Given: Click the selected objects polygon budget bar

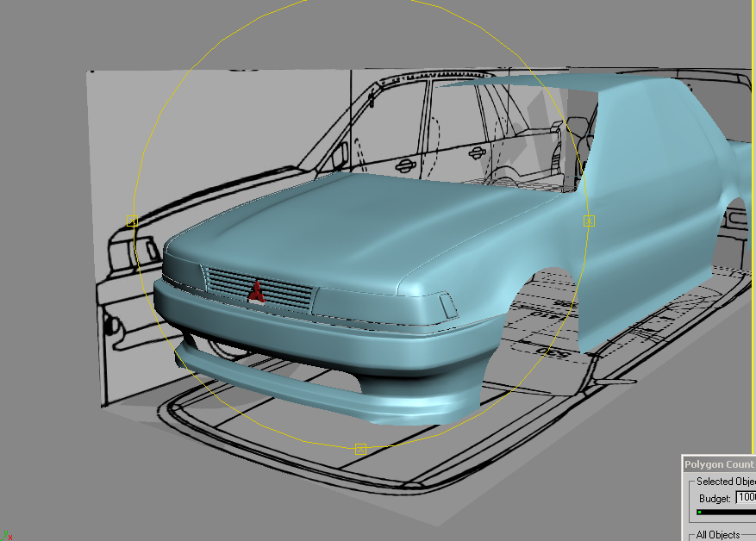Looking at the screenshot, I should tap(726, 512).
